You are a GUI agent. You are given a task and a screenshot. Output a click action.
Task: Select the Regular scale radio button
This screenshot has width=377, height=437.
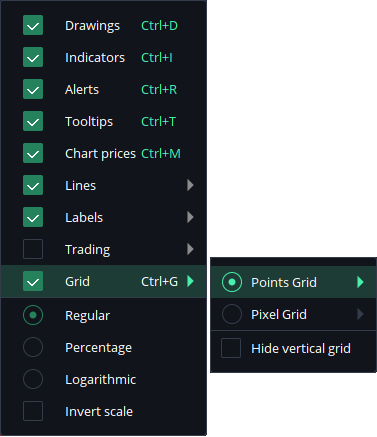33,315
